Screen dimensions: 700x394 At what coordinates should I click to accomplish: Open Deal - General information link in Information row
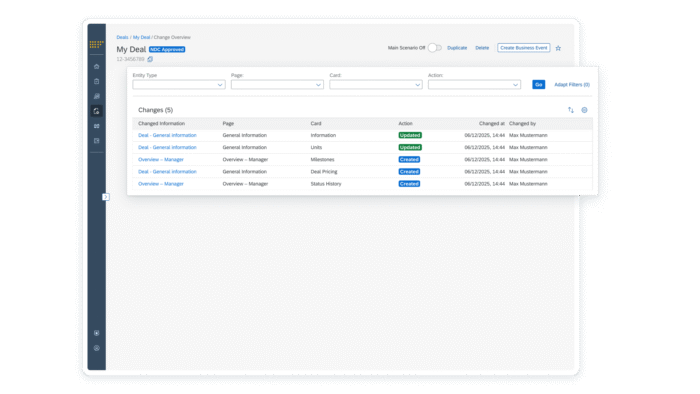pos(167,135)
